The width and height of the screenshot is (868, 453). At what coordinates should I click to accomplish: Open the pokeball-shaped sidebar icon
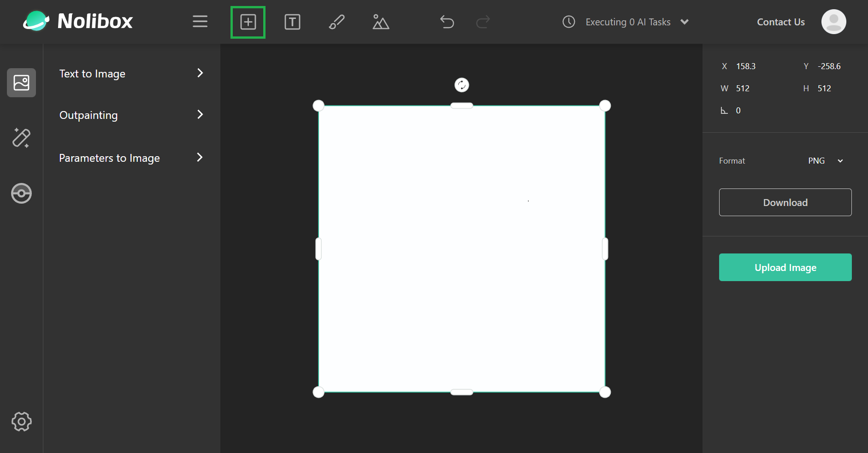21,193
